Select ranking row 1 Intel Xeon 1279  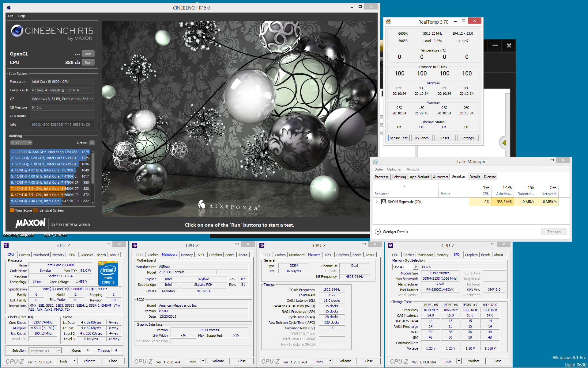[50, 152]
